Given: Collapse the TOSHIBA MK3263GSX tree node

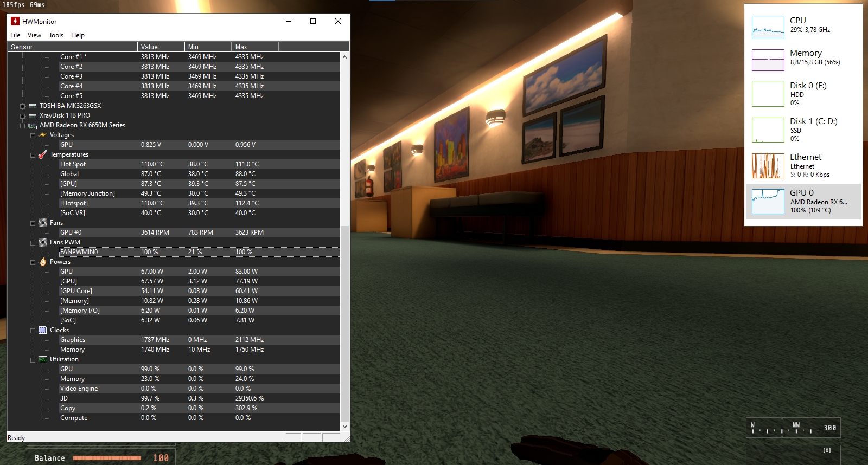Looking at the screenshot, I should [x=23, y=106].
